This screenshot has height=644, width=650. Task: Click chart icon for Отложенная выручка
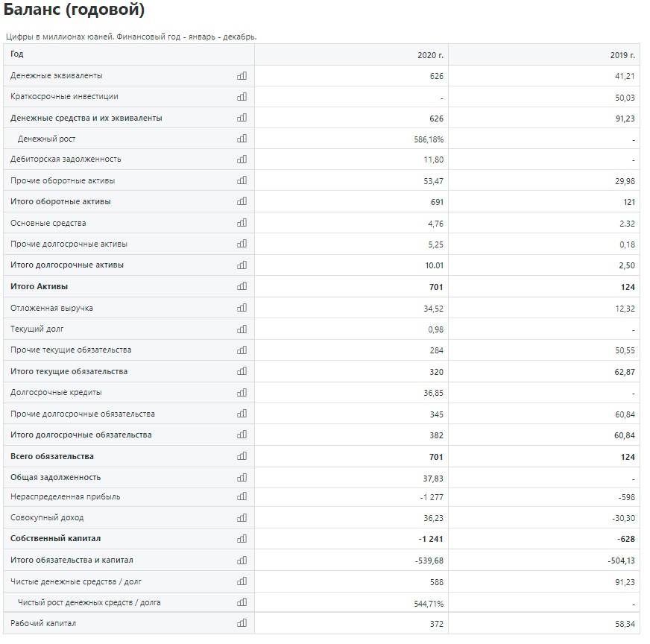[x=242, y=308]
